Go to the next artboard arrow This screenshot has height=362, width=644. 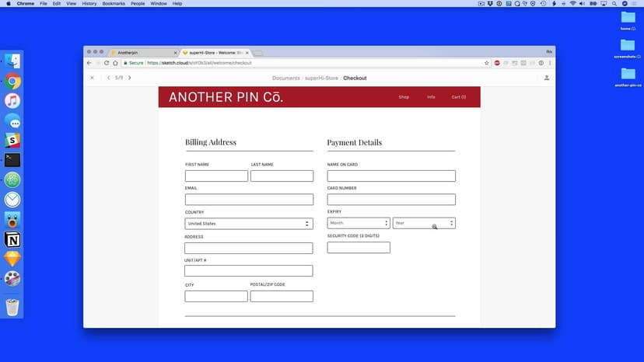(130, 78)
